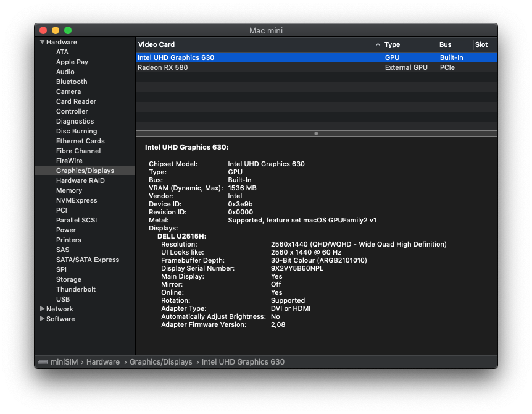Select ATA in the sidebar
The width and height of the screenshot is (532, 414).
(62, 52)
